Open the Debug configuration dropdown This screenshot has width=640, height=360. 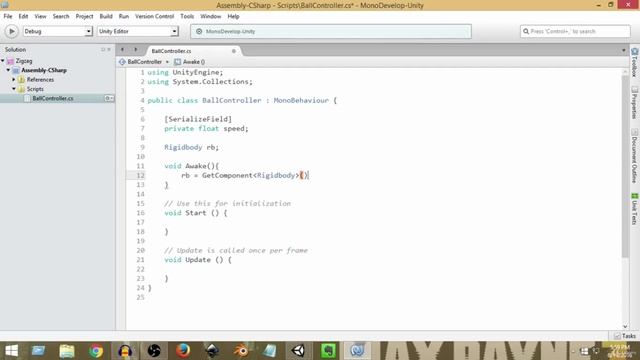[58, 31]
